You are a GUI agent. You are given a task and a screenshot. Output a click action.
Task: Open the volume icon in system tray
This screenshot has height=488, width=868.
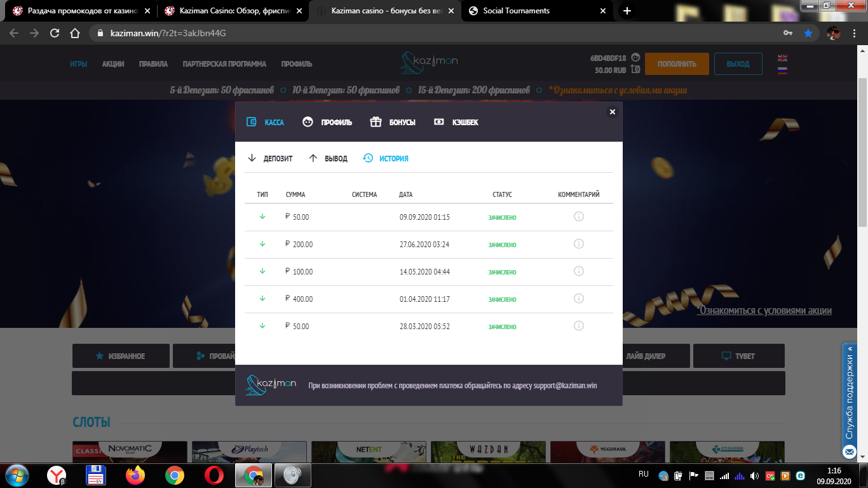[754, 475]
